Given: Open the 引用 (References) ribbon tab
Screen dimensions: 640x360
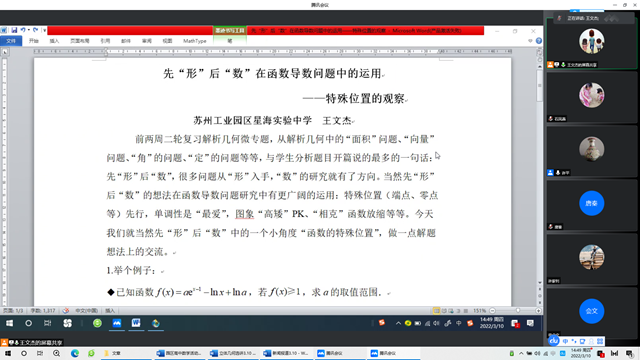Looking at the screenshot, I should (105, 41).
